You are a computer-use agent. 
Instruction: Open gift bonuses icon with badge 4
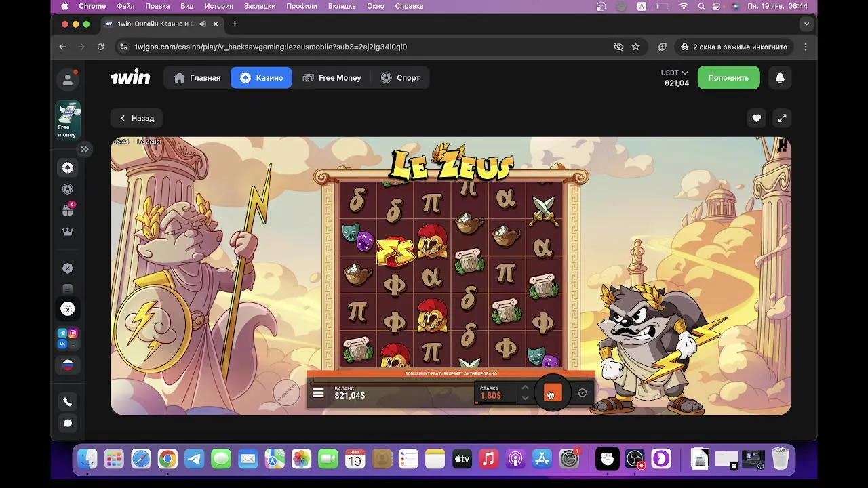pos(68,209)
